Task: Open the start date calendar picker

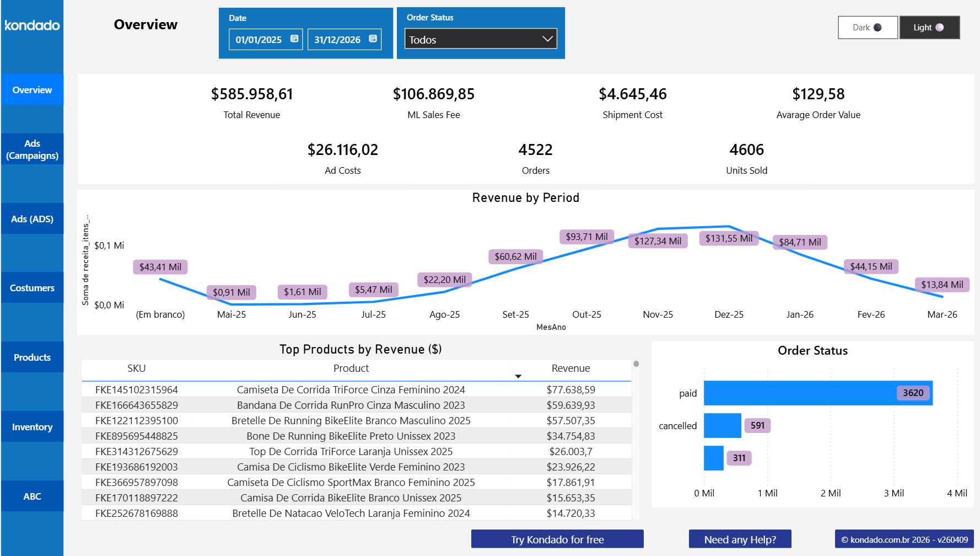Action: 295,39
